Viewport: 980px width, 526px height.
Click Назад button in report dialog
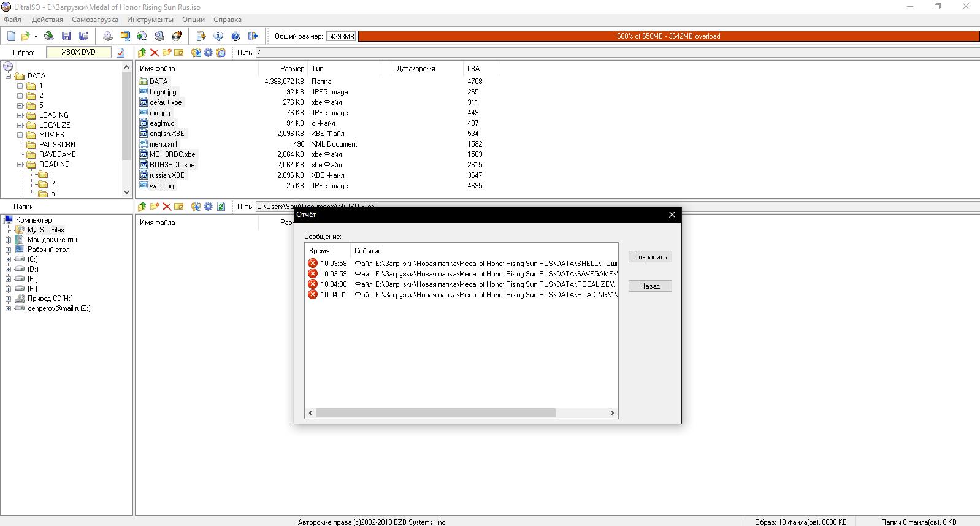tap(650, 286)
